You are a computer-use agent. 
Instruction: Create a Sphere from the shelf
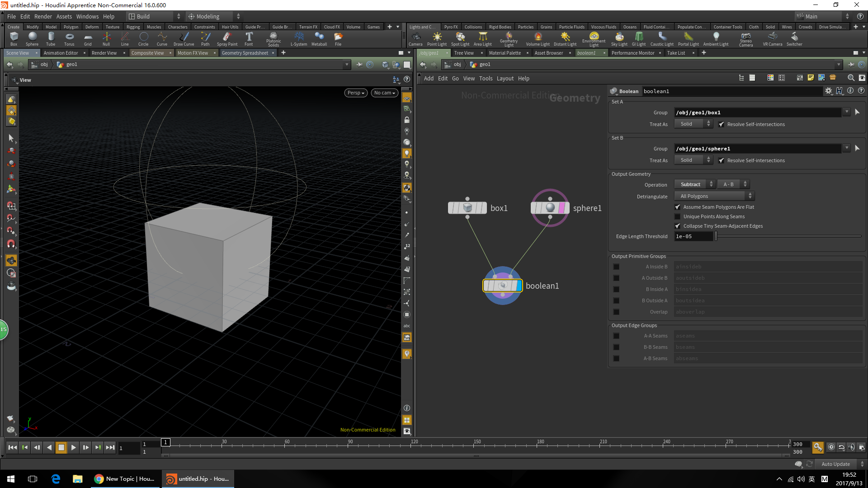32,39
